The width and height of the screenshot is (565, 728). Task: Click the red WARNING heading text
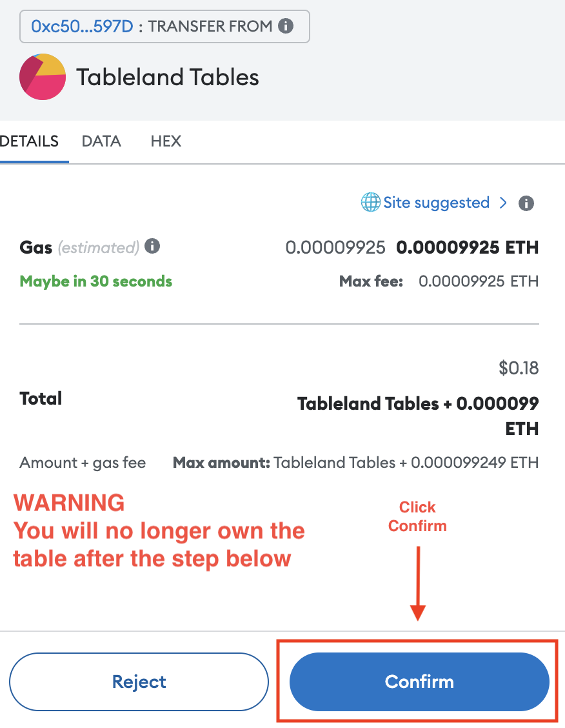[69, 503]
